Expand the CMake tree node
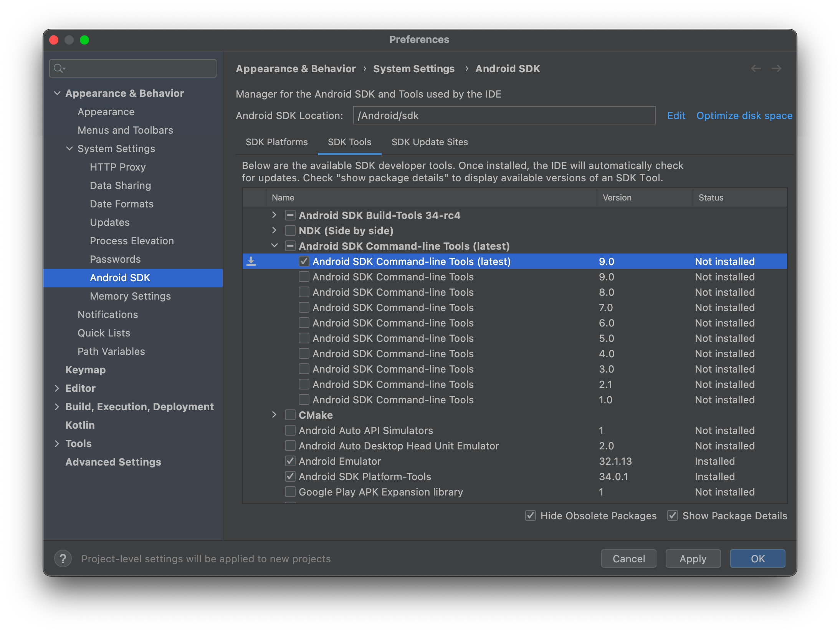Screen dimensions: 840x633 click(274, 415)
